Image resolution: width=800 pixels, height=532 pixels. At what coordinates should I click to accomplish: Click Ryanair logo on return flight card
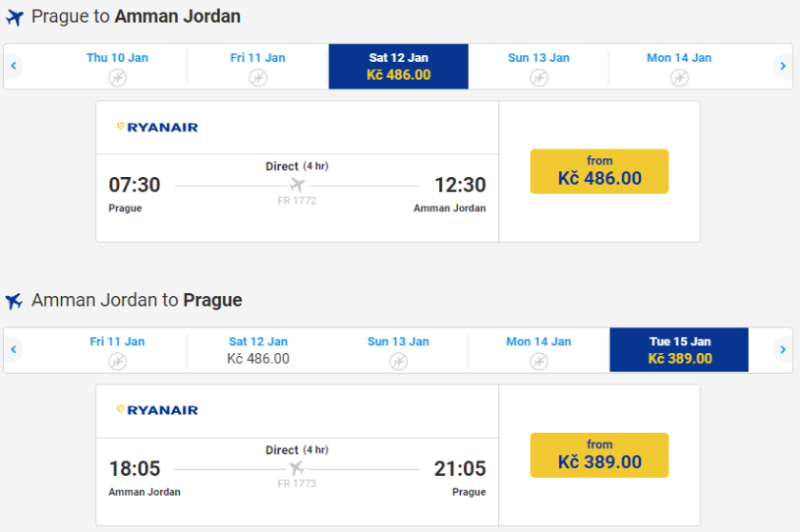(x=157, y=410)
